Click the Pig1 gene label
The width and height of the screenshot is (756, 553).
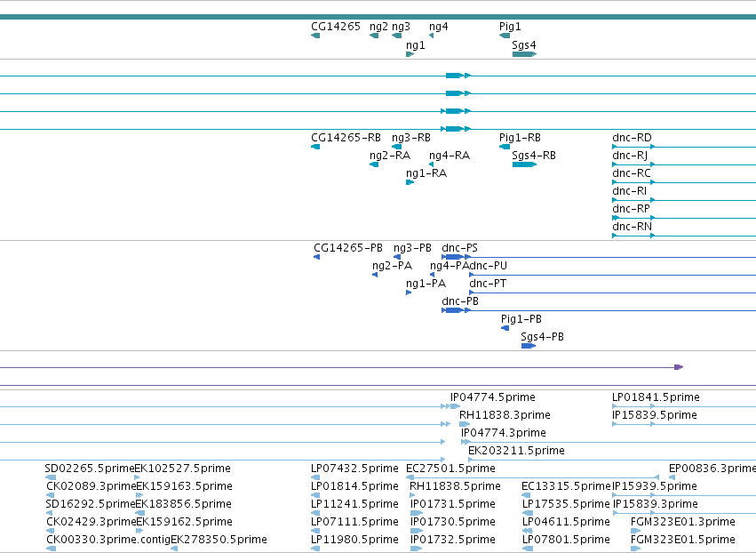point(510,27)
